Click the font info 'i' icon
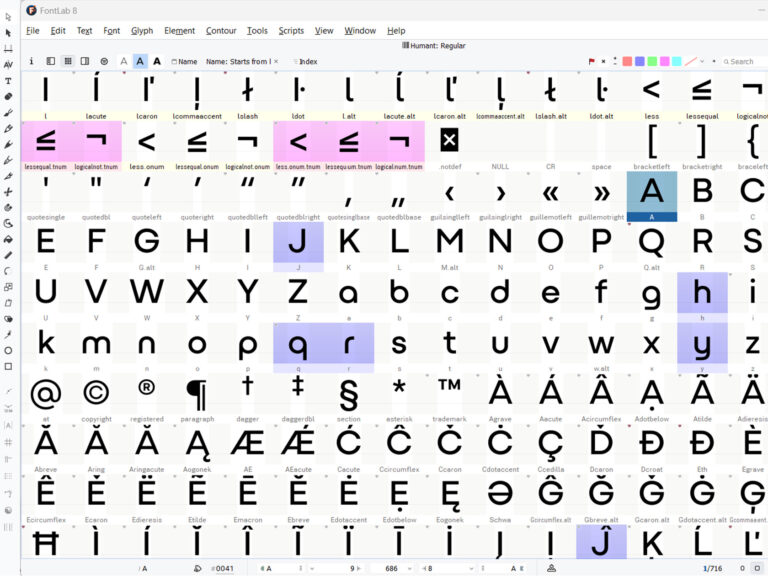 (31, 61)
